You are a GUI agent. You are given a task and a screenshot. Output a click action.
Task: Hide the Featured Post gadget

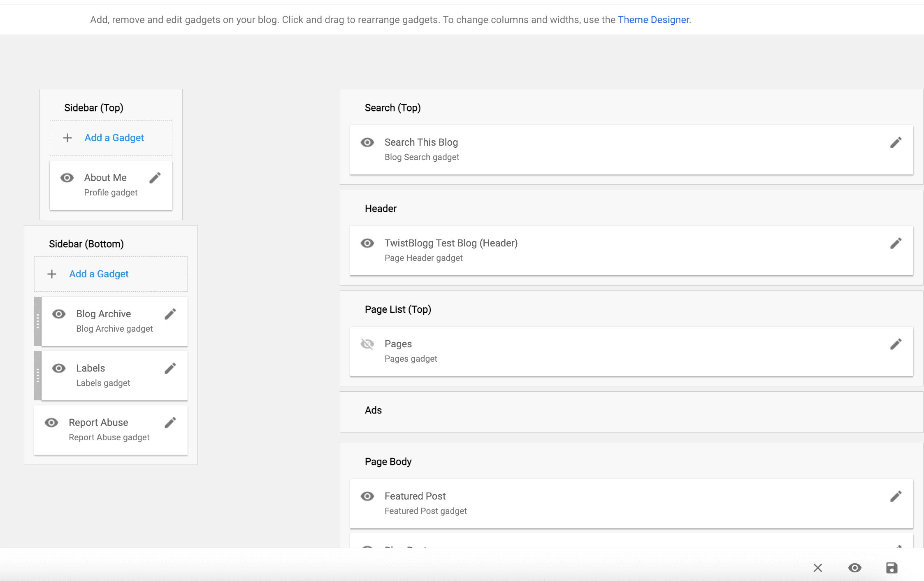coord(367,496)
